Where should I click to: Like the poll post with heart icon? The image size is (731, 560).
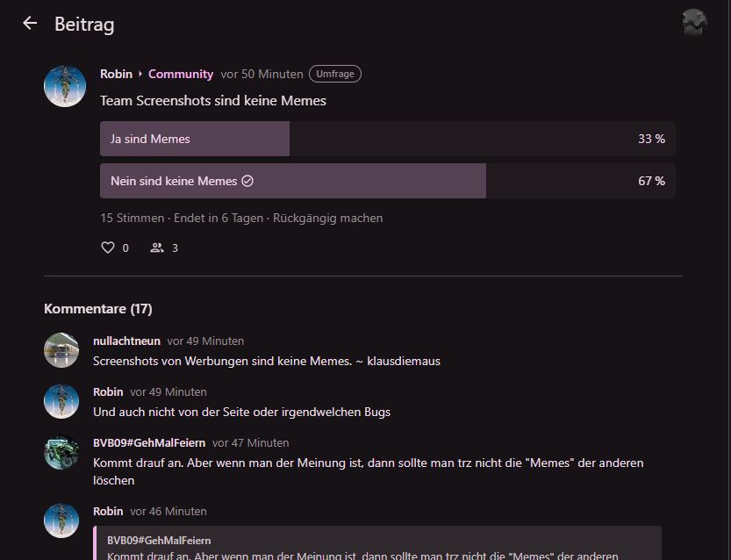[x=108, y=248]
